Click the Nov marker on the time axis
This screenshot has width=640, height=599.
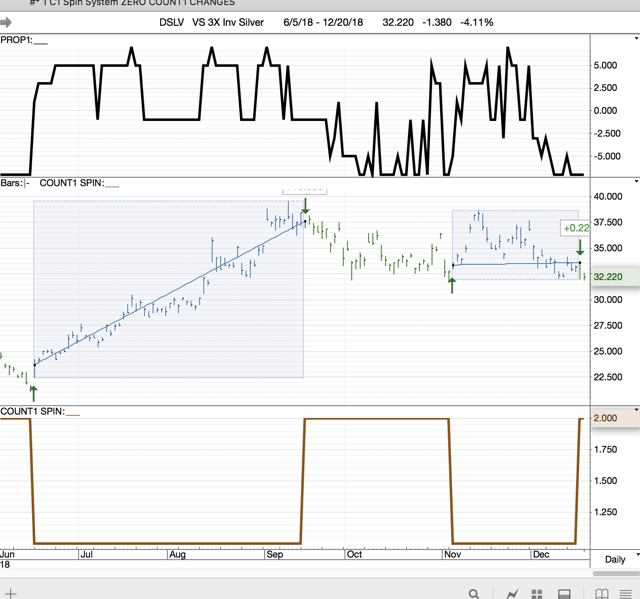[x=453, y=555]
